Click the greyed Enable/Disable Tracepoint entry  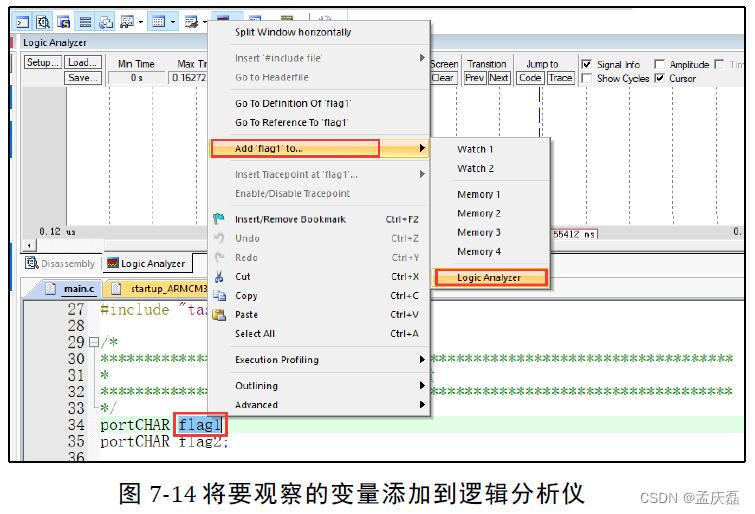click(x=319, y=194)
